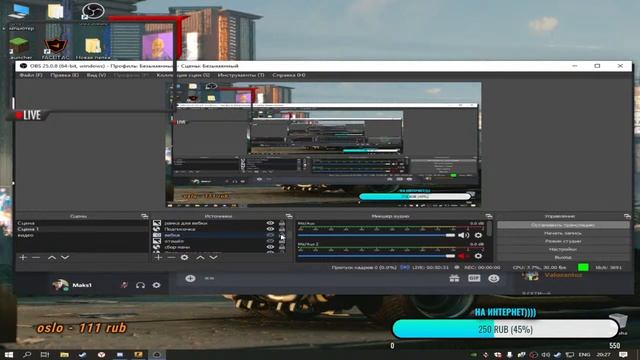Switch the ENG input language indicator

[x=584, y=355]
